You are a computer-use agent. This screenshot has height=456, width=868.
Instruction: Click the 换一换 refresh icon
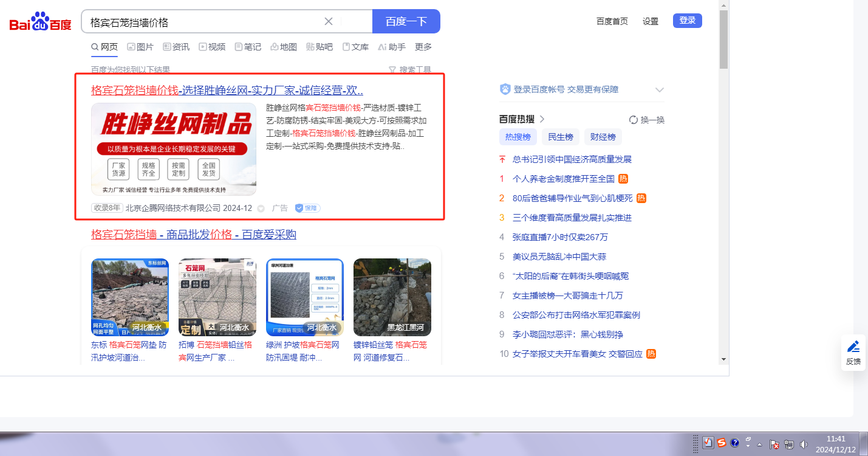[x=634, y=120]
